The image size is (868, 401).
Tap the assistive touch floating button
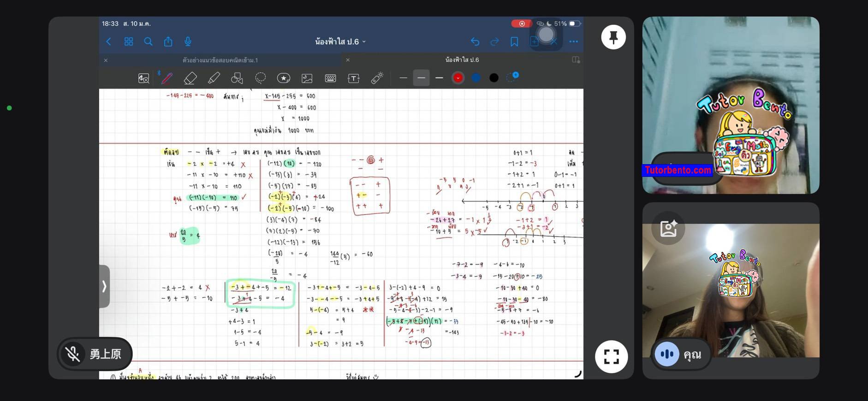pyautogui.click(x=546, y=34)
